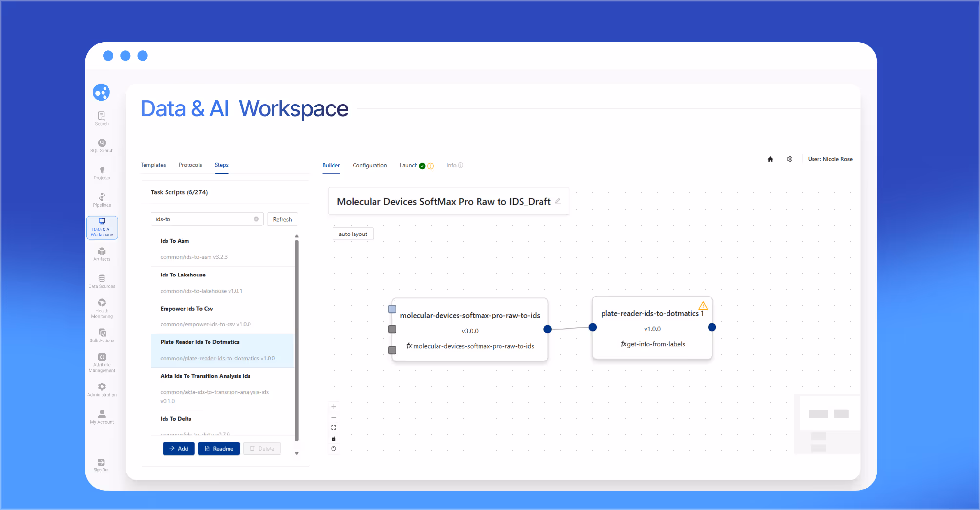
Task: Toggle the middle gray square on softmax node
Action: (392, 329)
